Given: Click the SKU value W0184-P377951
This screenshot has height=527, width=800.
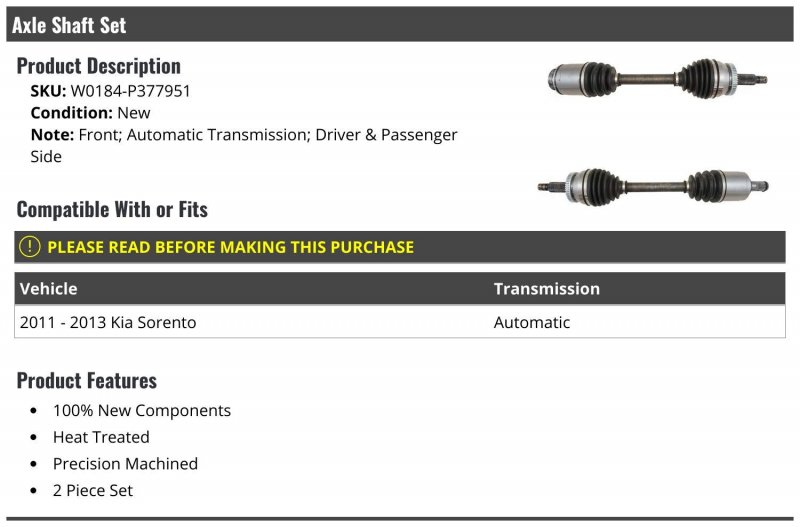Looking at the screenshot, I should (130, 91).
